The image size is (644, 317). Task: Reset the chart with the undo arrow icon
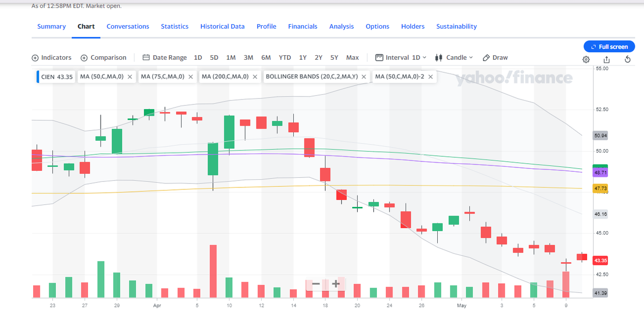pos(627,59)
